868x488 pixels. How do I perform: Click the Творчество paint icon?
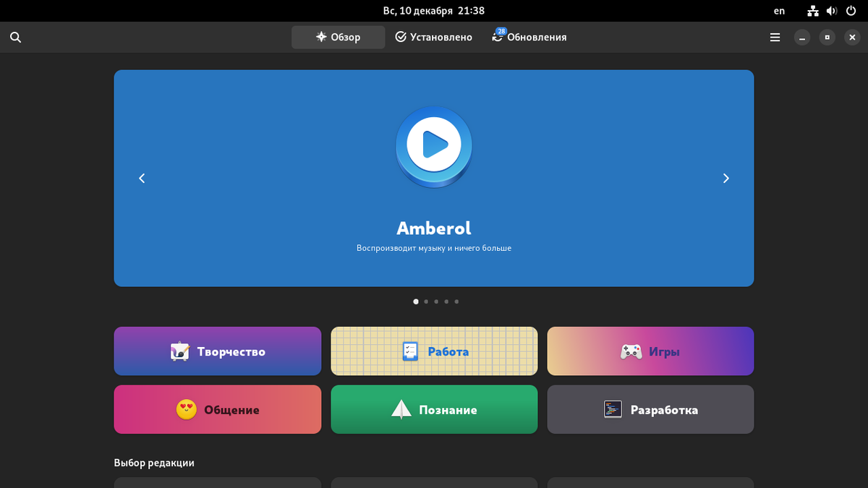click(179, 351)
